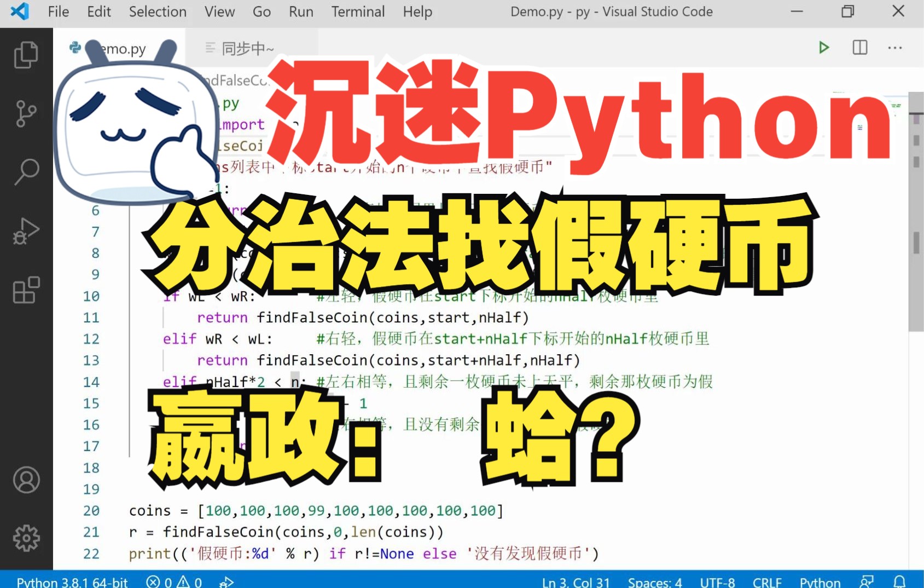Open the Source Control view
Image resolution: width=924 pixels, height=588 pixels.
(26, 114)
